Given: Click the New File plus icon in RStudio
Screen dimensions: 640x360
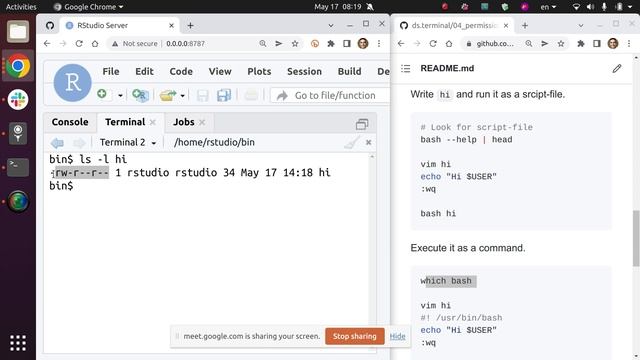Looking at the screenshot, I should (x=102, y=95).
